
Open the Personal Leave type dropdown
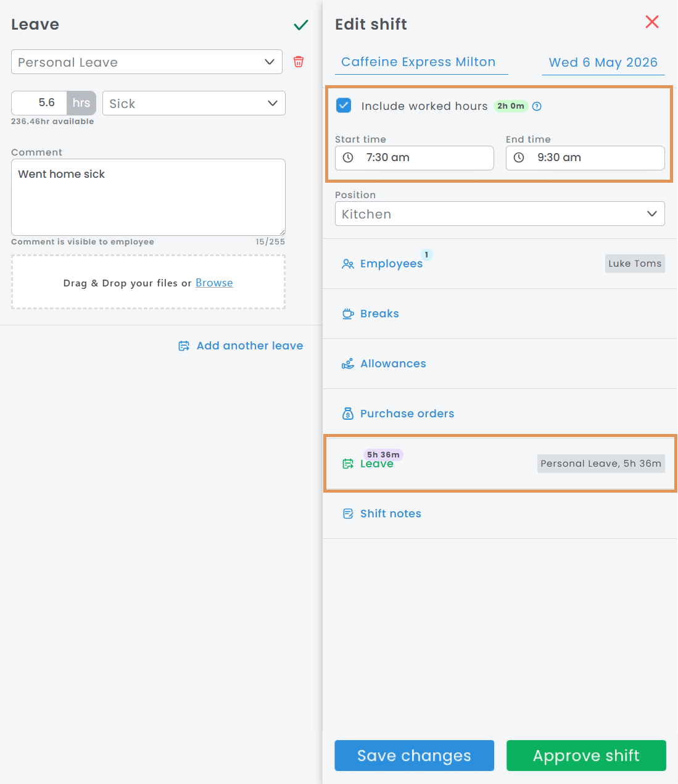pyautogui.click(x=147, y=62)
